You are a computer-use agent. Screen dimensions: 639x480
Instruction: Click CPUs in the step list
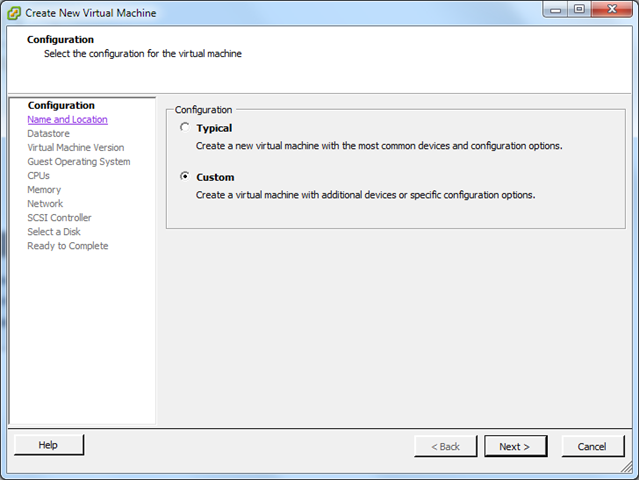(x=39, y=176)
